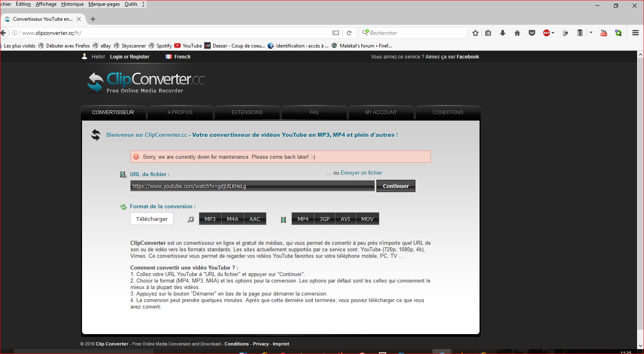Choose 3GP video format
Image resolution: width=644 pixels, height=354 pixels.
click(324, 219)
